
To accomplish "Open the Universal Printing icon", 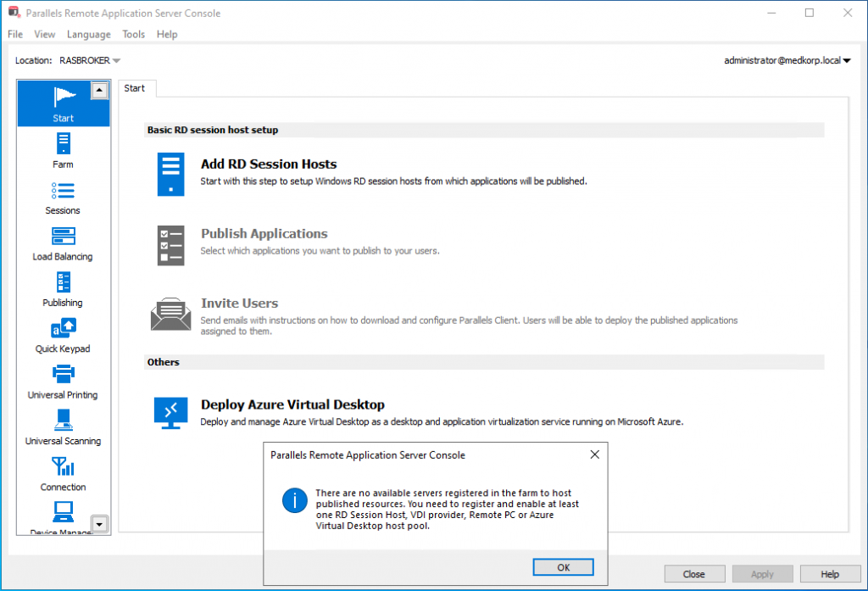I will [63, 374].
